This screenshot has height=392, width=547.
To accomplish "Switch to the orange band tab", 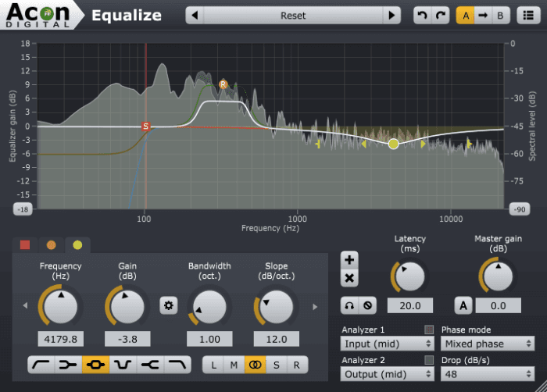I will tap(52, 245).
